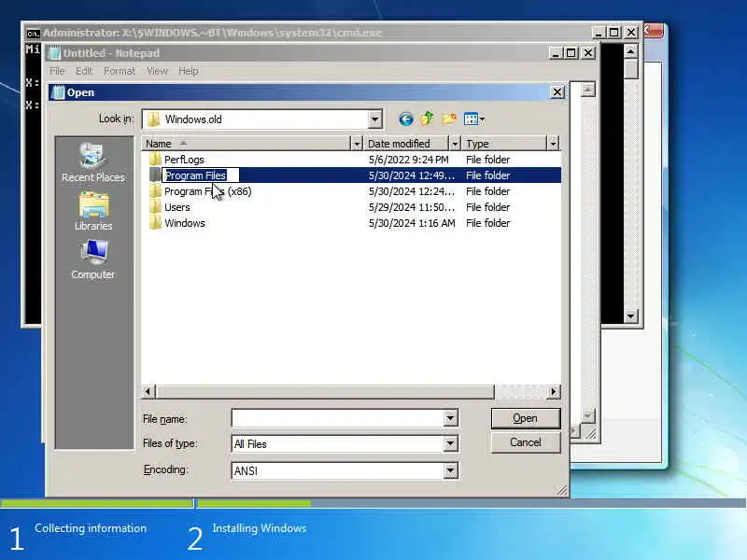Open Date modified column filter dropdown
The width and height of the screenshot is (747, 560).
click(455, 144)
